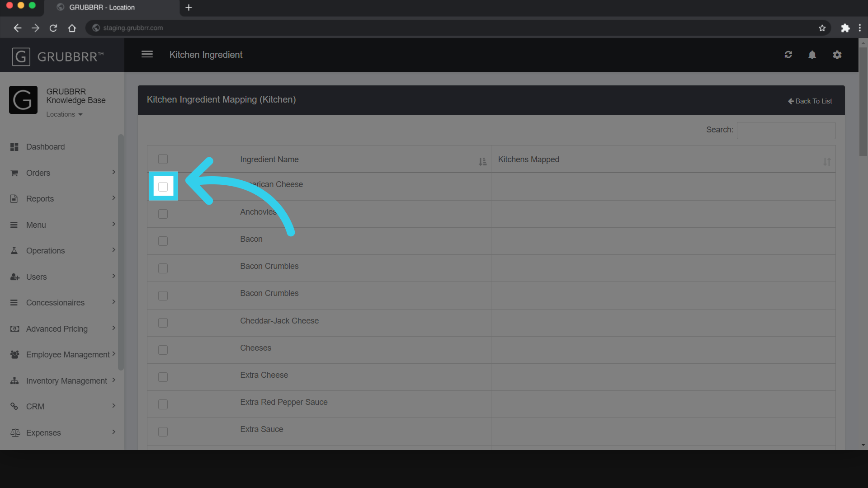Image resolution: width=868 pixels, height=488 pixels.
Task: Click the browser extensions puzzle icon
Action: coord(845,28)
